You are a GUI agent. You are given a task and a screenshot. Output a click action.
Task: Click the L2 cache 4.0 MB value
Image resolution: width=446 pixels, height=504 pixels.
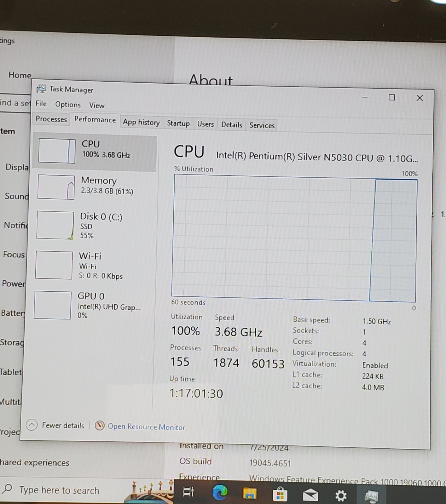point(373,387)
